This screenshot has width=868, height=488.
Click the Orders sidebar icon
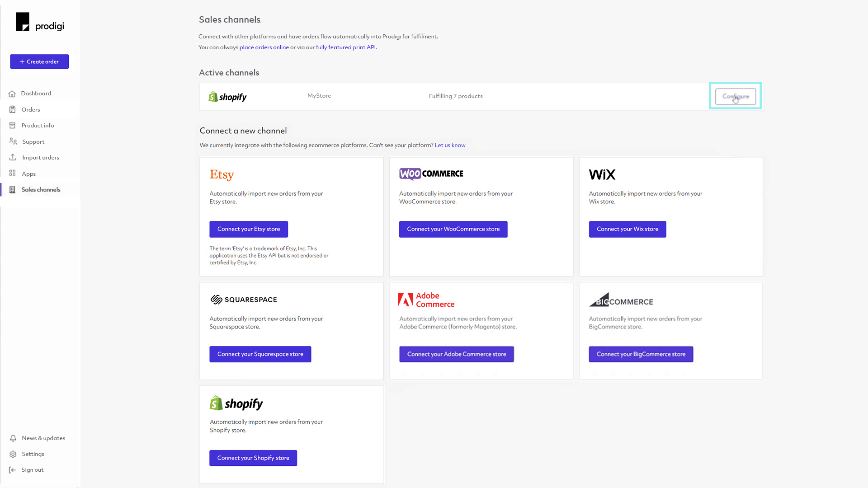click(13, 109)
